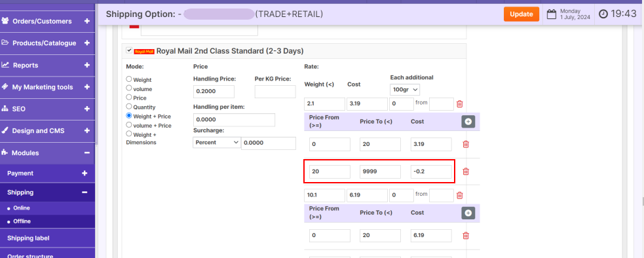Click the Surcharge value field
Screen dimensions: 644x258
click(269, 143)
